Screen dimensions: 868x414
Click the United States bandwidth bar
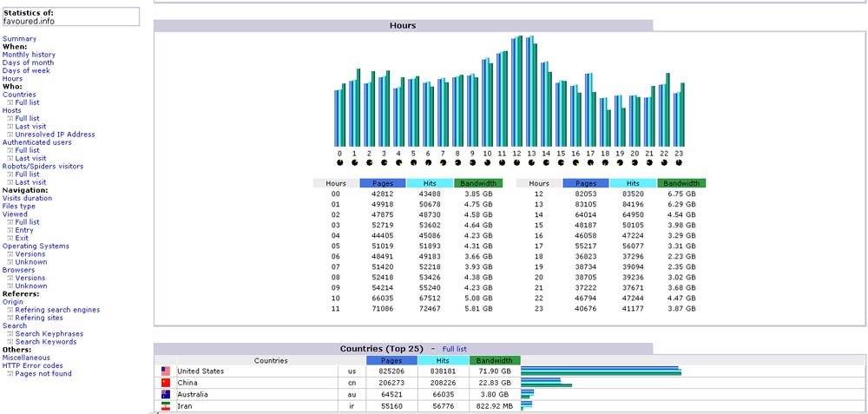[601, 374]
